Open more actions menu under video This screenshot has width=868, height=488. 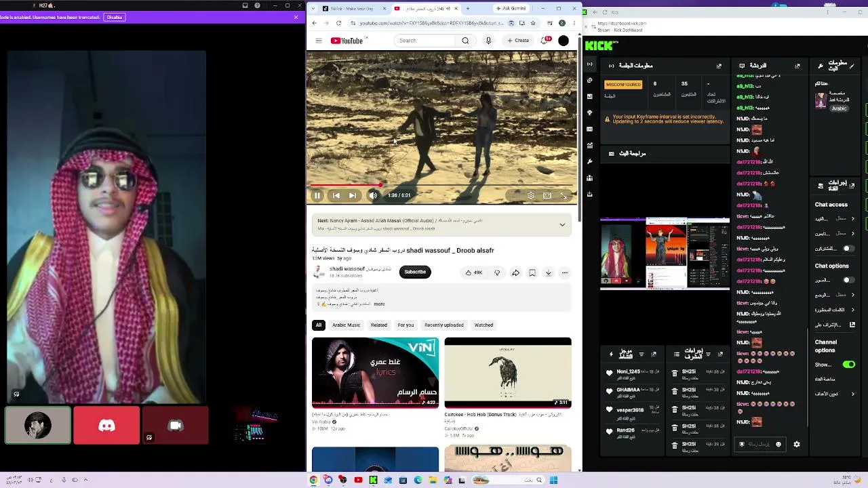(565, 272)
